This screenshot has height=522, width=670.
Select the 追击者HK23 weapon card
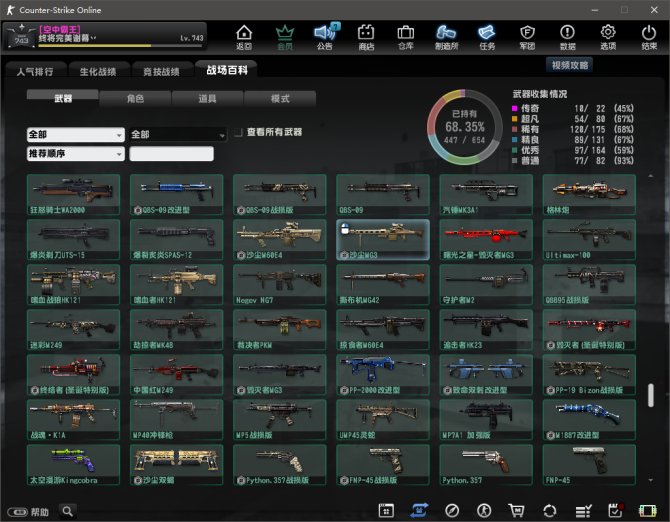[486, 329]
